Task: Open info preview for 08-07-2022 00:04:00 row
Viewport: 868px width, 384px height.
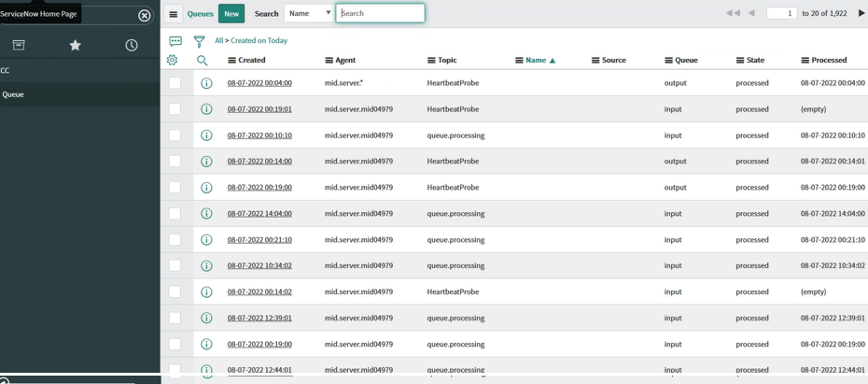Action: 206,83
